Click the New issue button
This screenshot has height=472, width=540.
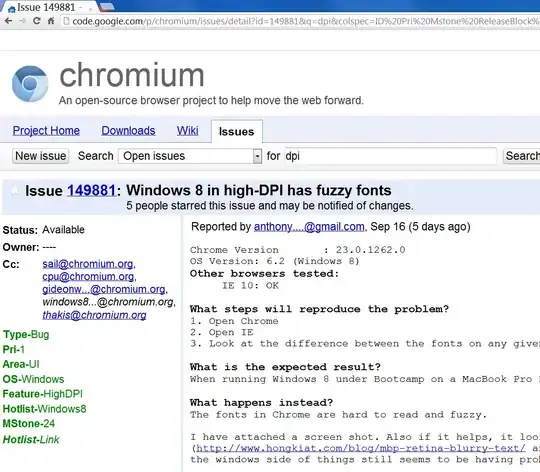[41, 156]
